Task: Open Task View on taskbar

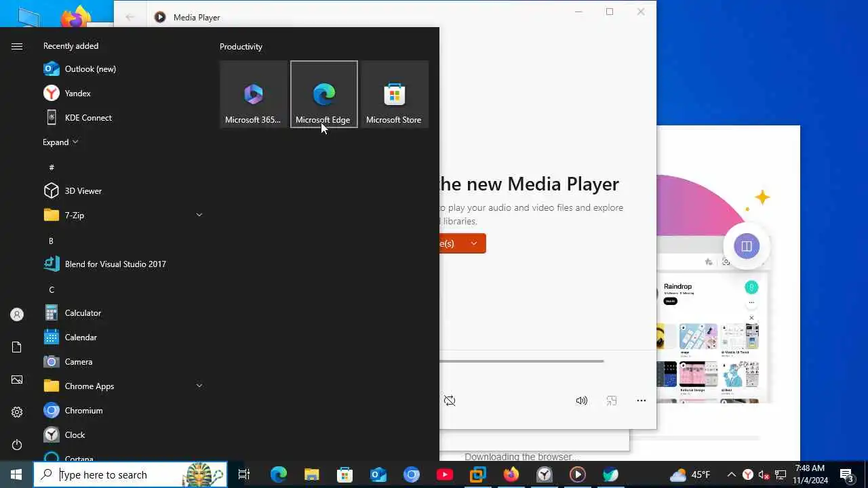Action: point(244,474)
